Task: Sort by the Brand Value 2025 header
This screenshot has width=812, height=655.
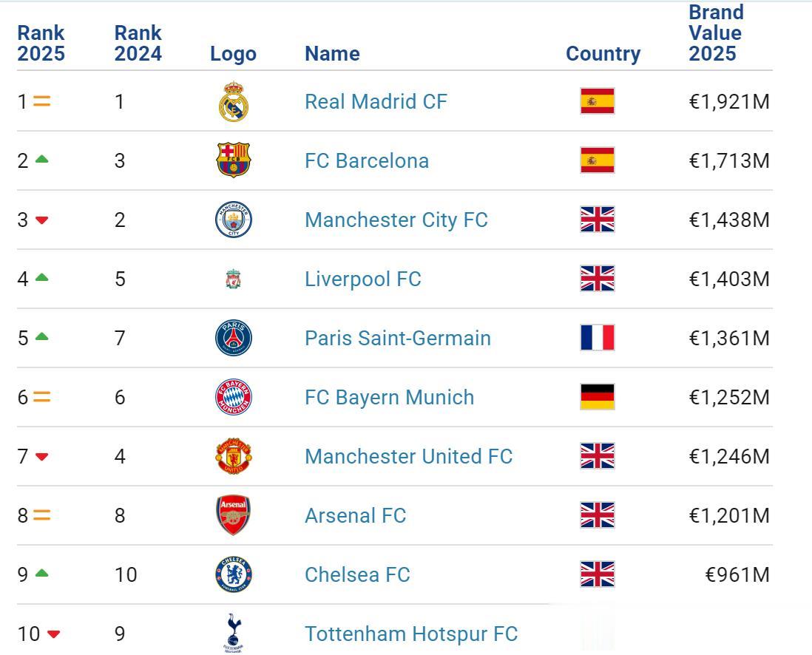Action: [x=715, y=33]
